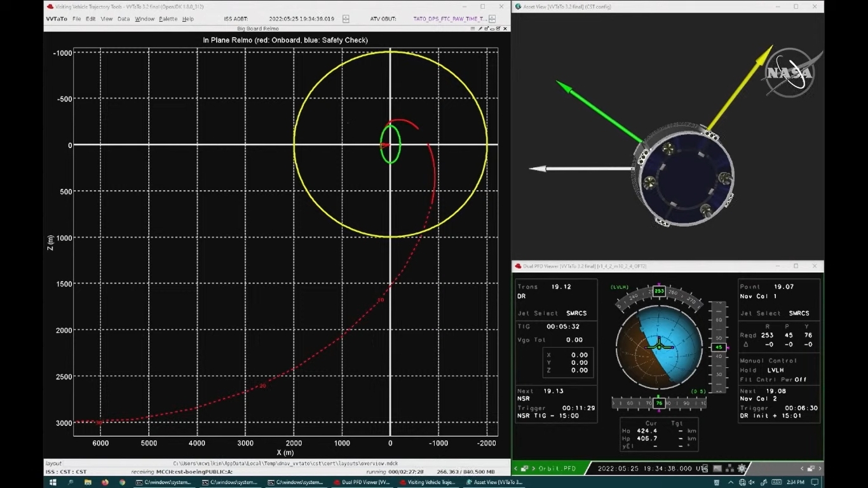
Task: Click the pitch scale value 45 marker
Action: (719, 348)
